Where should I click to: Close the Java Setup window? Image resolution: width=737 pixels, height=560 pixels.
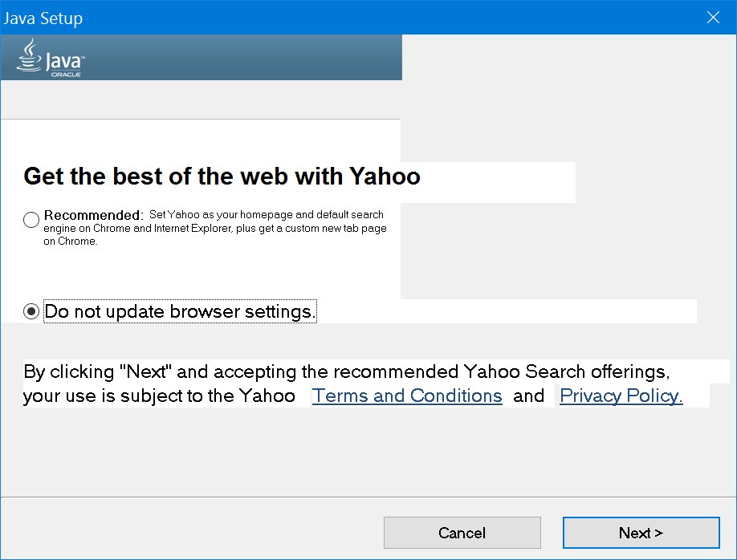point(712,18)
